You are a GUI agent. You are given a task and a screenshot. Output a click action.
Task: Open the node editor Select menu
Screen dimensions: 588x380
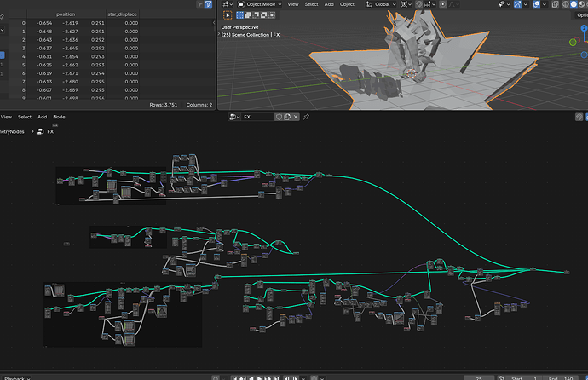coord(25,117)
